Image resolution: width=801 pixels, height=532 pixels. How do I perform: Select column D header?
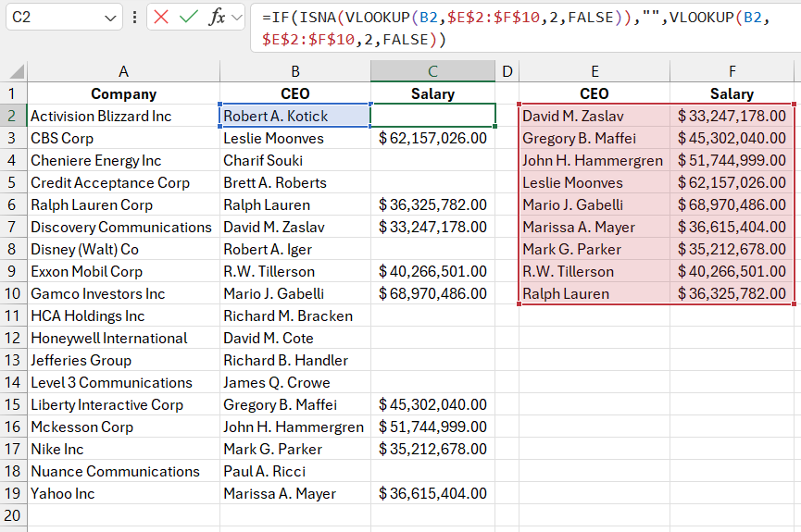(507, 71)
